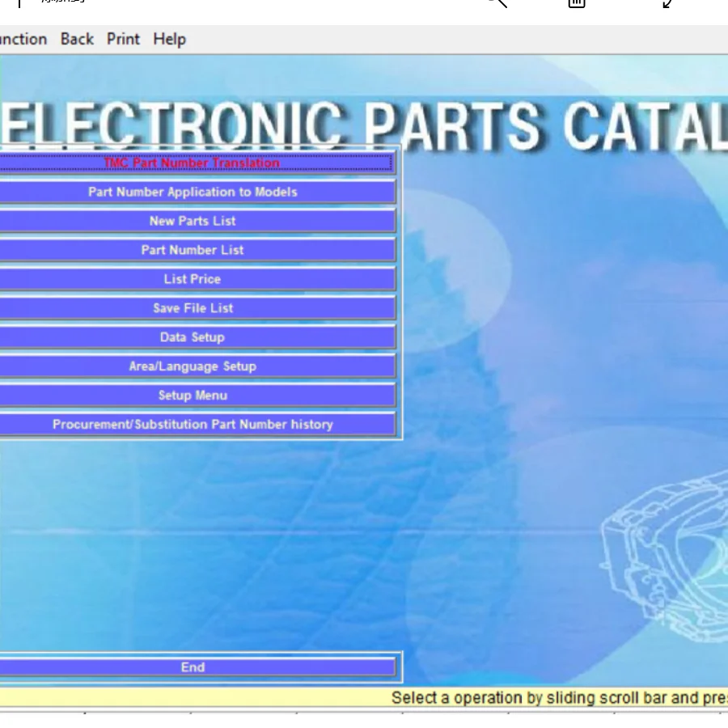
Task: Click the Electronic Parts Catalog title banner
Action: click(364, 125)
